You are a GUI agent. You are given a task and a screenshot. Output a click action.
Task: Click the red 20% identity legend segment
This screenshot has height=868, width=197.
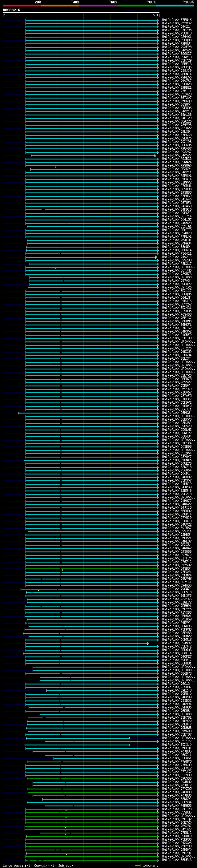tap(22, 6)
